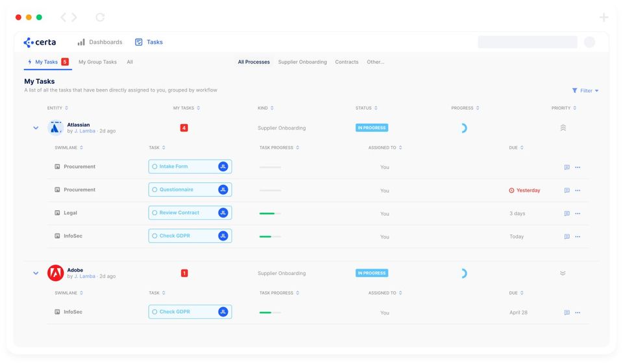The image size is (623, 364).
Task: Open the Filter dropdown
Action: 585,91
